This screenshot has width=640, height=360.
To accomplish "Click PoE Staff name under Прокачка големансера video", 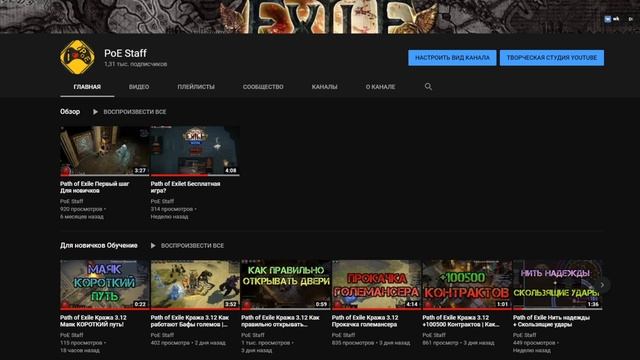I will pyautogui.click(x=343, y=336).
